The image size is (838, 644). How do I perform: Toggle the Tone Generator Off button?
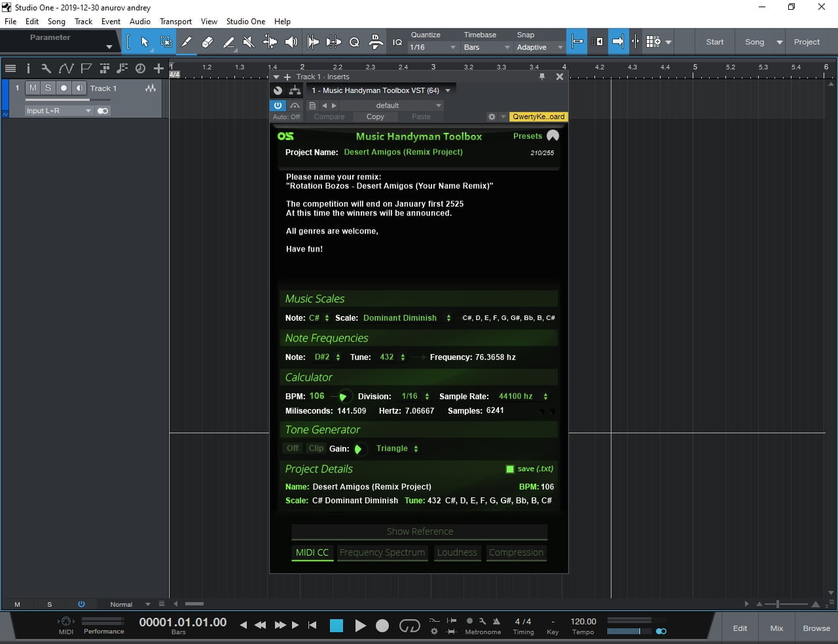tap(293, 448)
